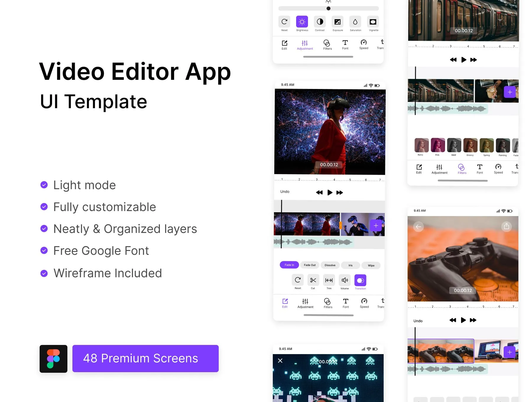Viewport: 532px width, 402px height.
Task: Open the Filters tab in middle phone
Action: [x=328, y=303]
